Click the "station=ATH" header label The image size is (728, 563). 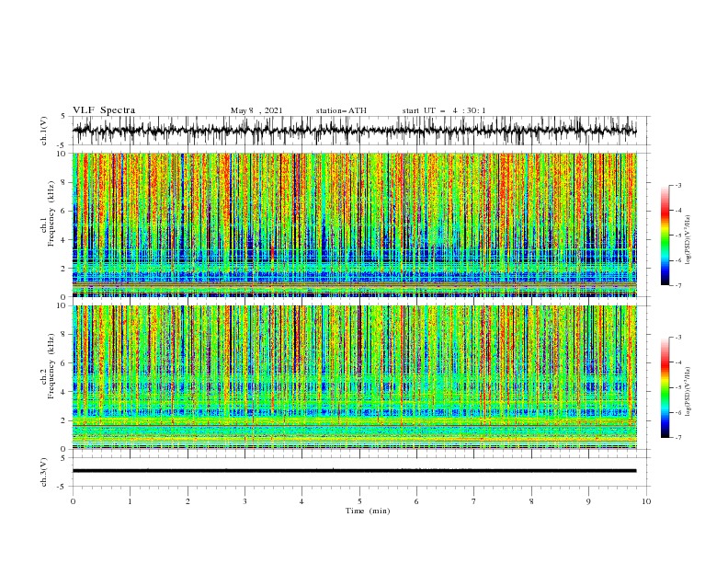pos(341,110)
